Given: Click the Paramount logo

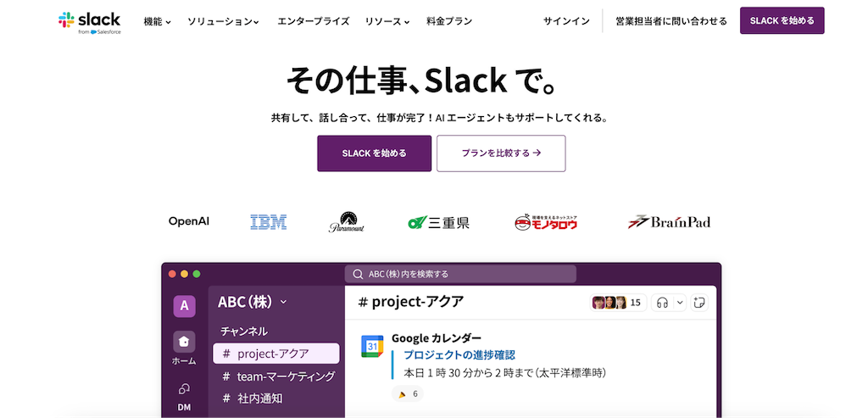Looking at the screenshot, I should pyautogui.click(x=347, y=221).
